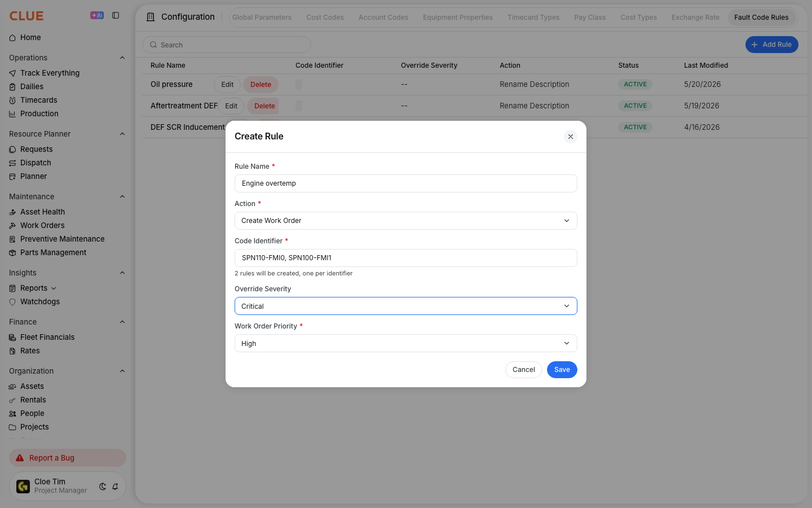The height and width of the screenshot is (508, 812).
Task: Open the Home page
Action: (x=30, y=37)
